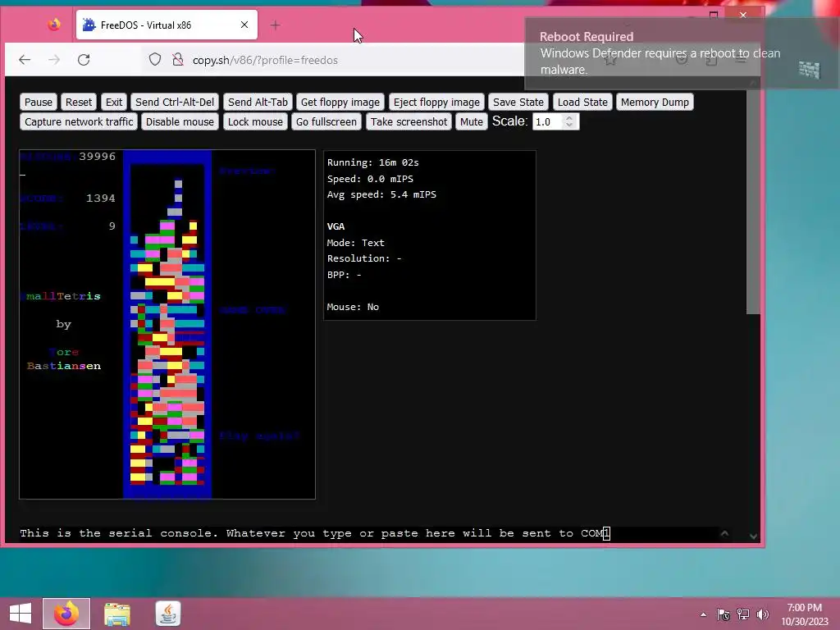Click the serial console text area
Screen dimensions: 840x630
click(x=368, y=533)
